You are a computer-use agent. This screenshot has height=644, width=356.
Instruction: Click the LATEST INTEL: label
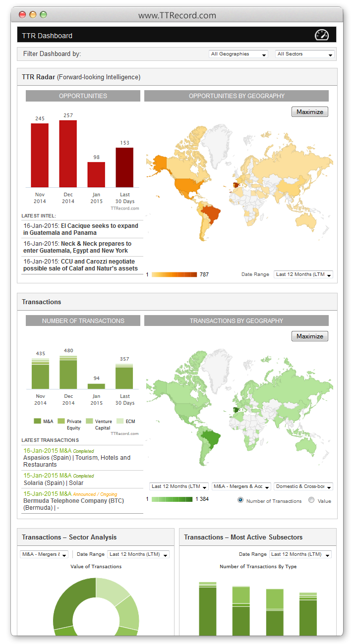(39, 216)
